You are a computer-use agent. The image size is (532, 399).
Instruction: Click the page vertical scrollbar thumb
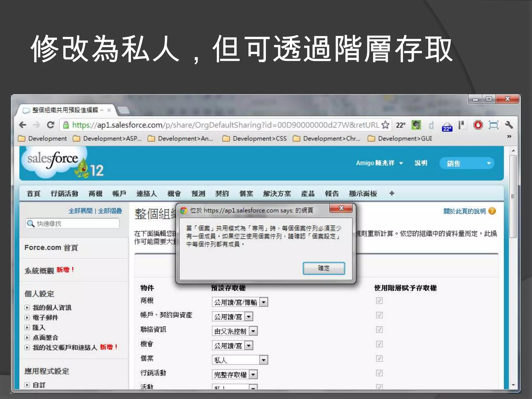[513, 196]
